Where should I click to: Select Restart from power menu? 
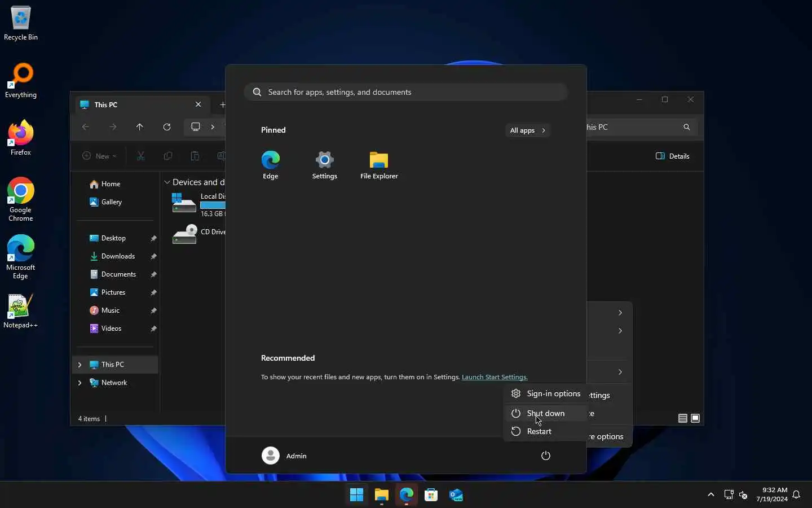545,431
